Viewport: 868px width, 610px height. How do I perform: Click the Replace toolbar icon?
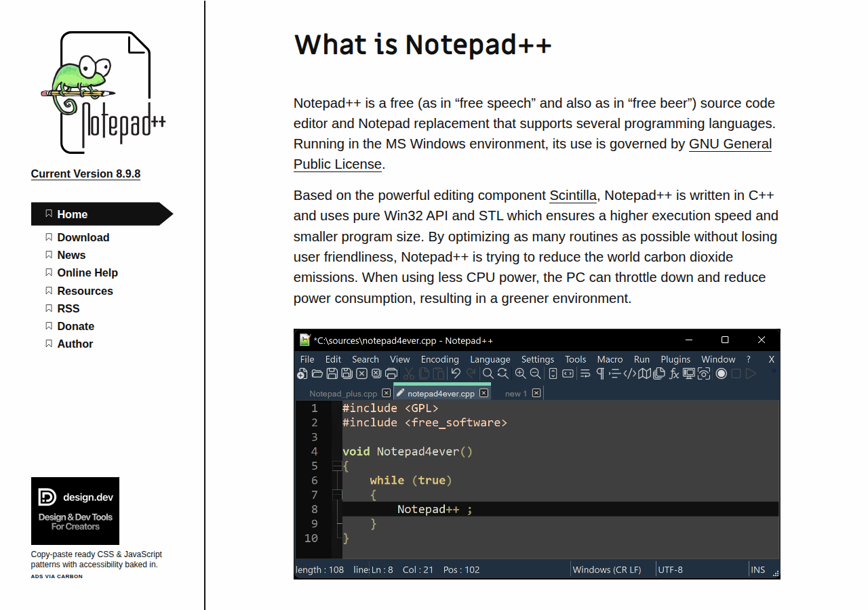(502, 373)
